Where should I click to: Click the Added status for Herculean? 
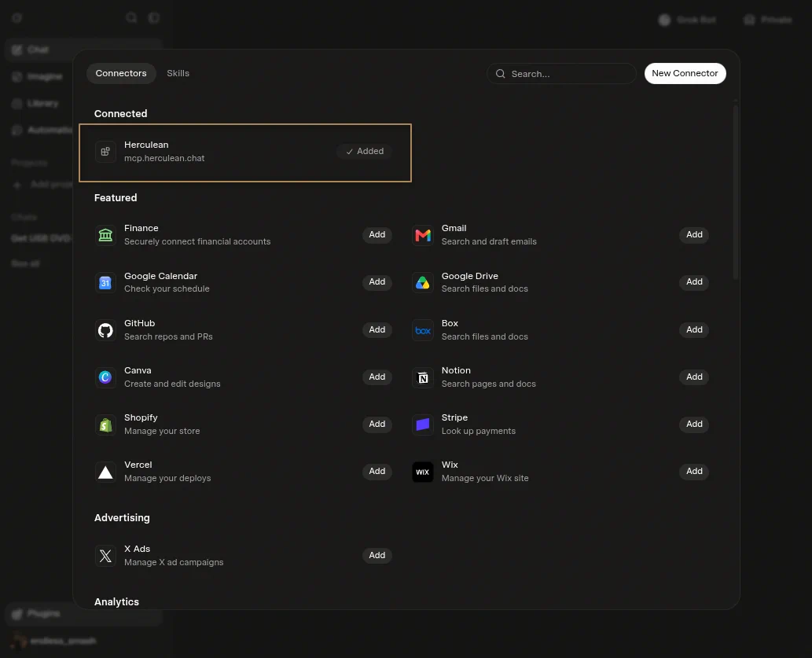(x=365, y=151)
